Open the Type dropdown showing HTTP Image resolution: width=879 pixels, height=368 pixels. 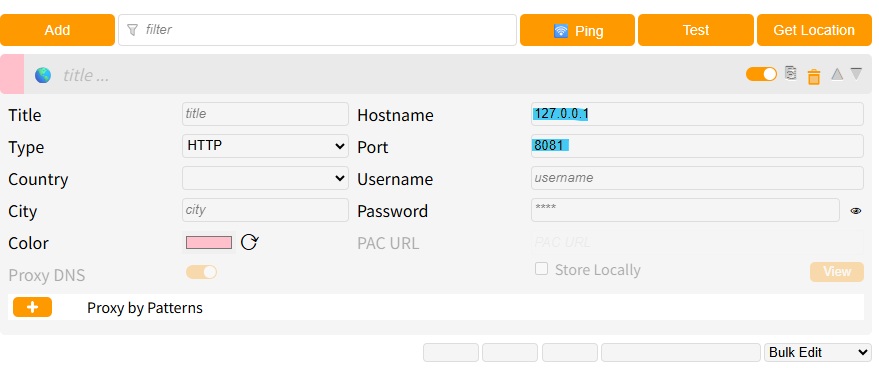265,146
